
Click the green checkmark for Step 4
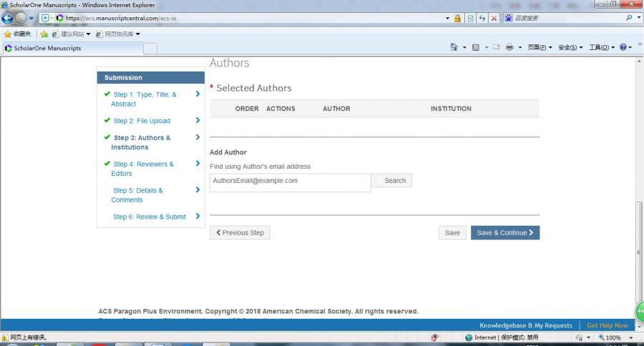point(107,164)
